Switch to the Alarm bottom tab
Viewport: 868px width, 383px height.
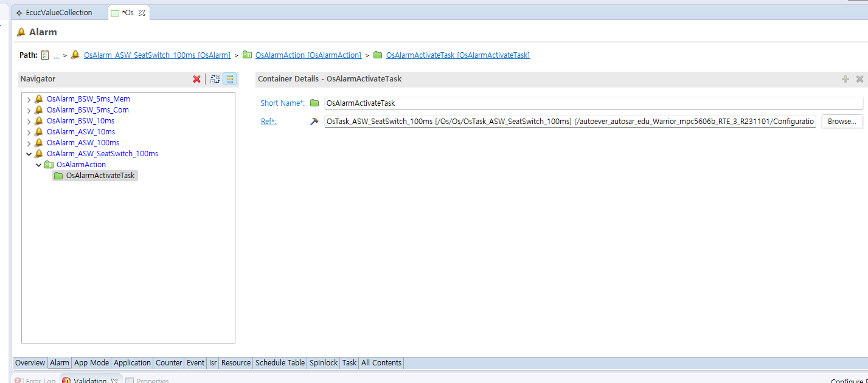click(60, 363)
